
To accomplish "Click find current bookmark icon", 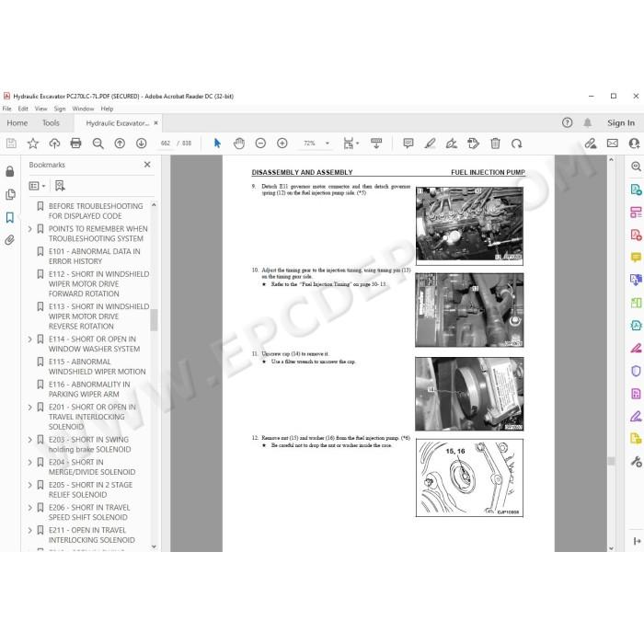I will pos(60,186).
